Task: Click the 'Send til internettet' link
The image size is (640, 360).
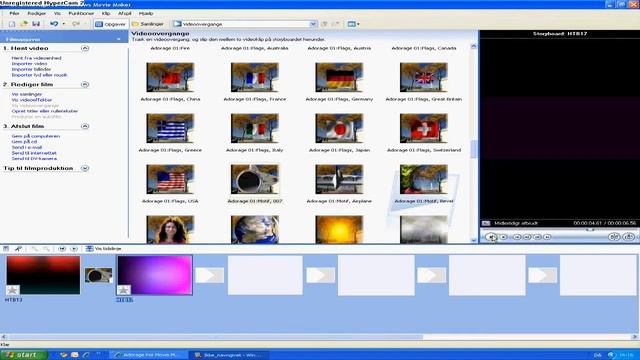Action: click(34, 153)
